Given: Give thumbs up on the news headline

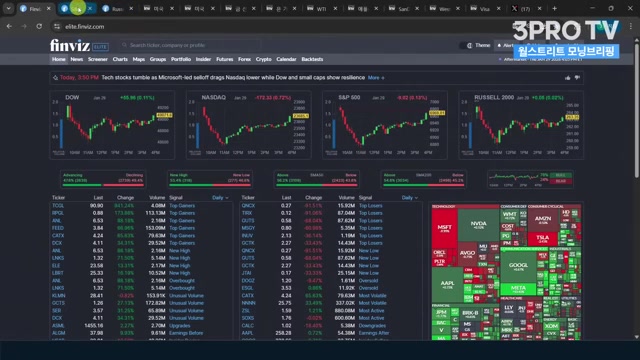Looking at the screenshot, I should pos(567,78).
